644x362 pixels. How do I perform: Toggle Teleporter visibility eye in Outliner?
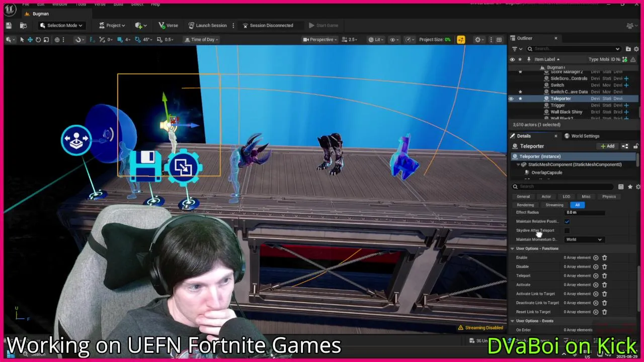point(511,99)
